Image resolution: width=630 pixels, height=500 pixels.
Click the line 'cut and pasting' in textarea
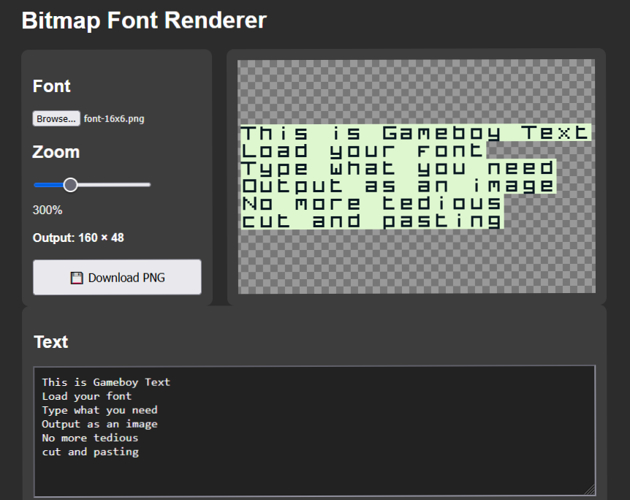click(x=90, y=452)
